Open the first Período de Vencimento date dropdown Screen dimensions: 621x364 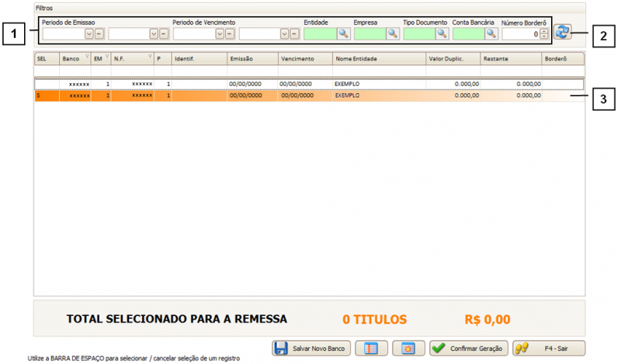[x=220, y=34]
